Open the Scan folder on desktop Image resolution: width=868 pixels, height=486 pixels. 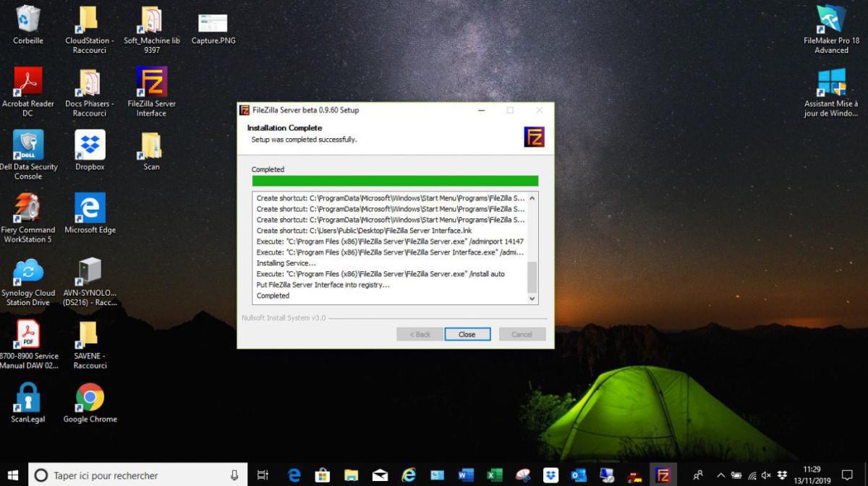click(x=151, y=150)
